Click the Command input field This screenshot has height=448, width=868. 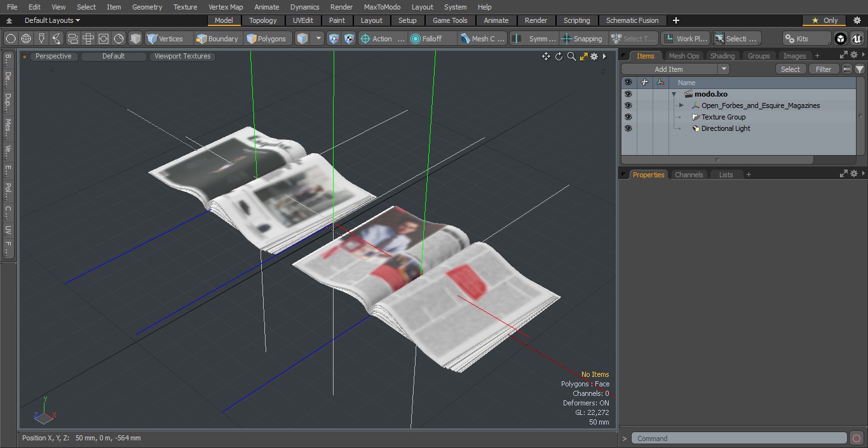[x=739, y=438]
